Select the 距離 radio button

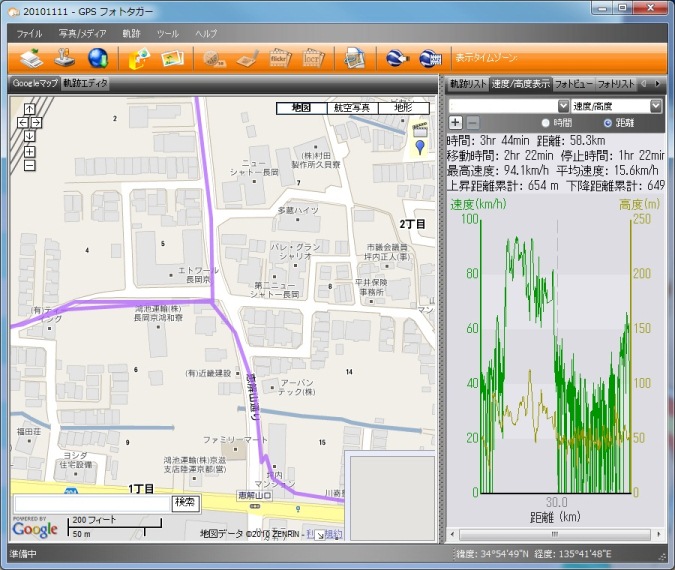607,123
